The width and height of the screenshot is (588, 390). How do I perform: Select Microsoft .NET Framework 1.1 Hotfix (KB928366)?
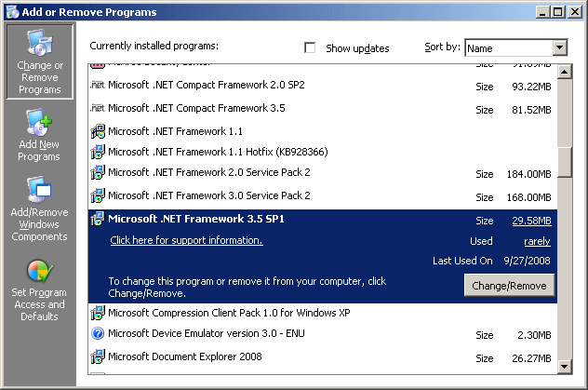(x=218, y=152)
